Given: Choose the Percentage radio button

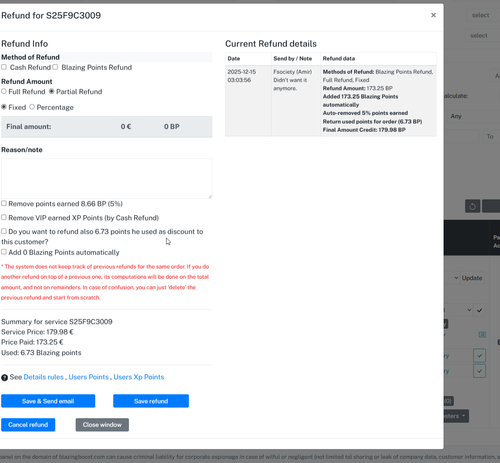Looking at the screenshot, I should [x=32, y=107].
